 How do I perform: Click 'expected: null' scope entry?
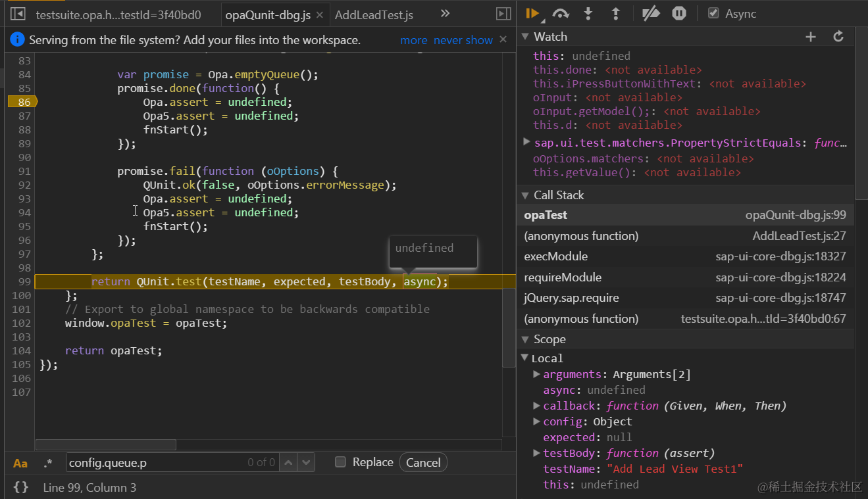coord(587,437)
